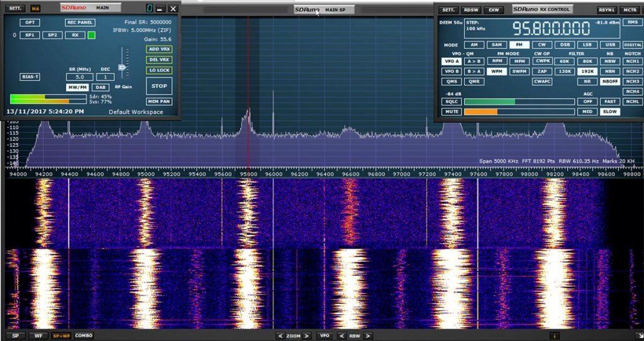Set AGC to FAST
Image resolution: width=644 pixels, height=341 pixels.
pos(610,101)
